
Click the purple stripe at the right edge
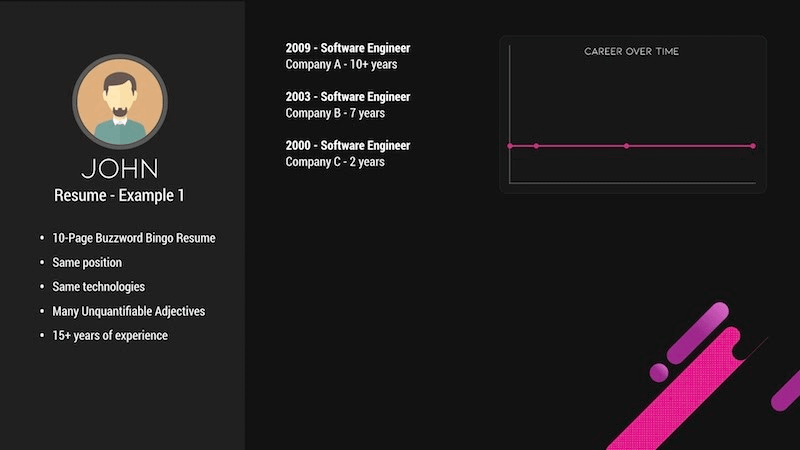785,391
